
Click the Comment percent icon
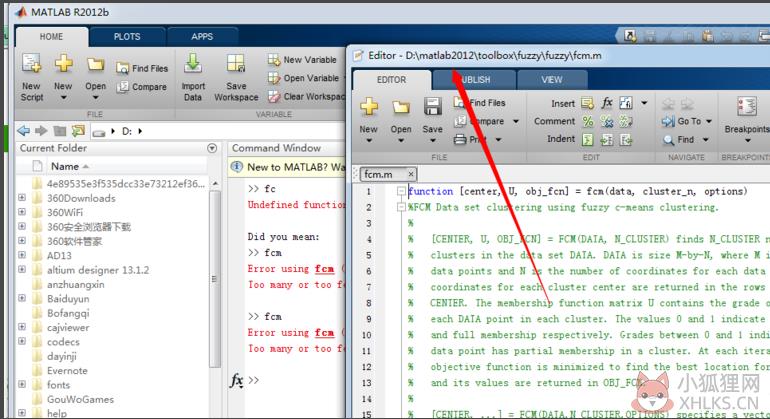588,121
